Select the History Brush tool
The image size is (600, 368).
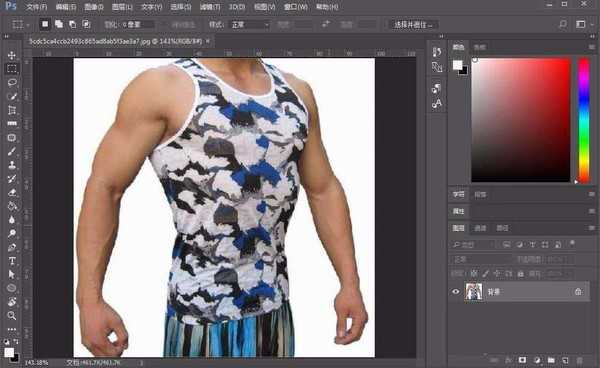tap(12, 179)
